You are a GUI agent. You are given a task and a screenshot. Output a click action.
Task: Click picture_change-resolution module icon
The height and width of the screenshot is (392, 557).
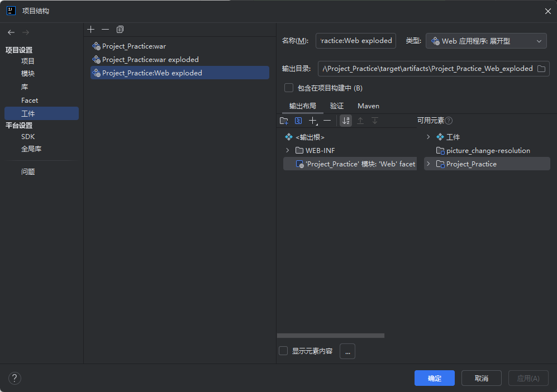[x=440, y=151]
